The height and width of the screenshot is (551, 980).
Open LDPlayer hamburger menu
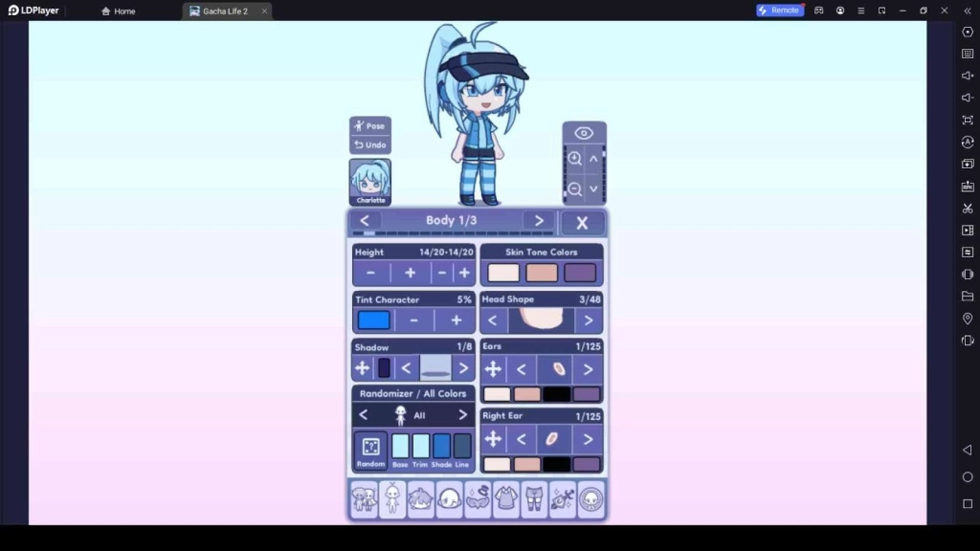click(860, 11)
